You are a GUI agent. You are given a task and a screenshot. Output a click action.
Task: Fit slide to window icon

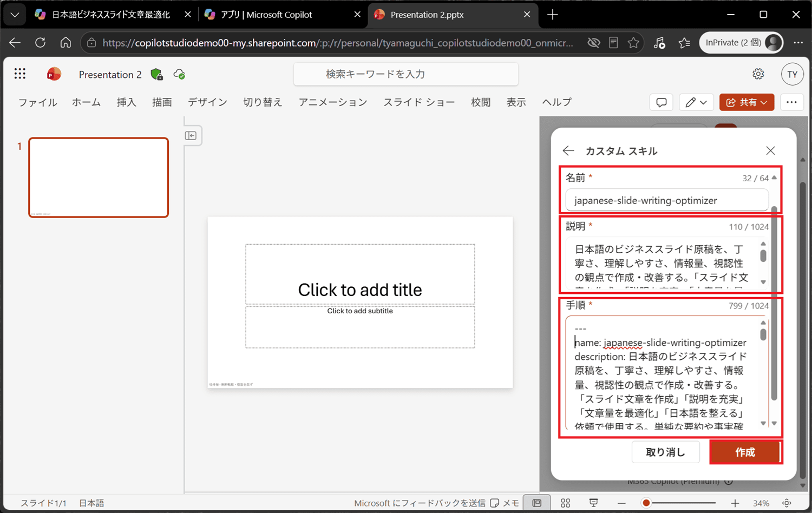(787, 503)
